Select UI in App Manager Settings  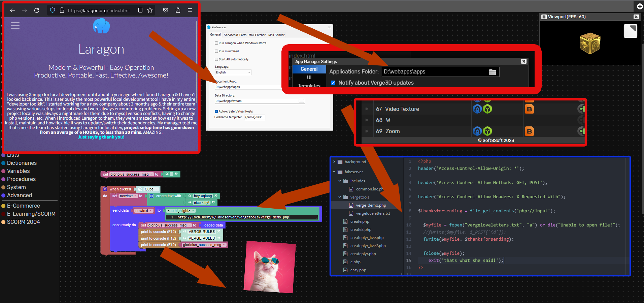click(x=309, y=78)
